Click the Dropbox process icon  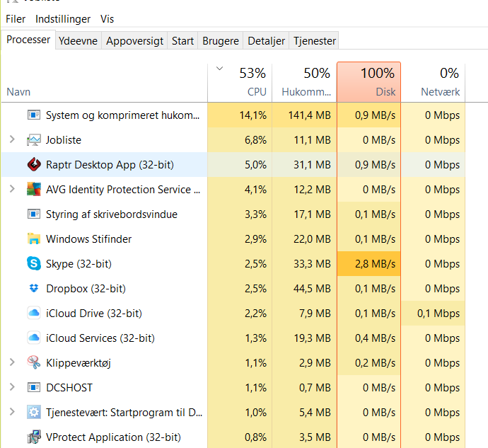pos(33,289)
